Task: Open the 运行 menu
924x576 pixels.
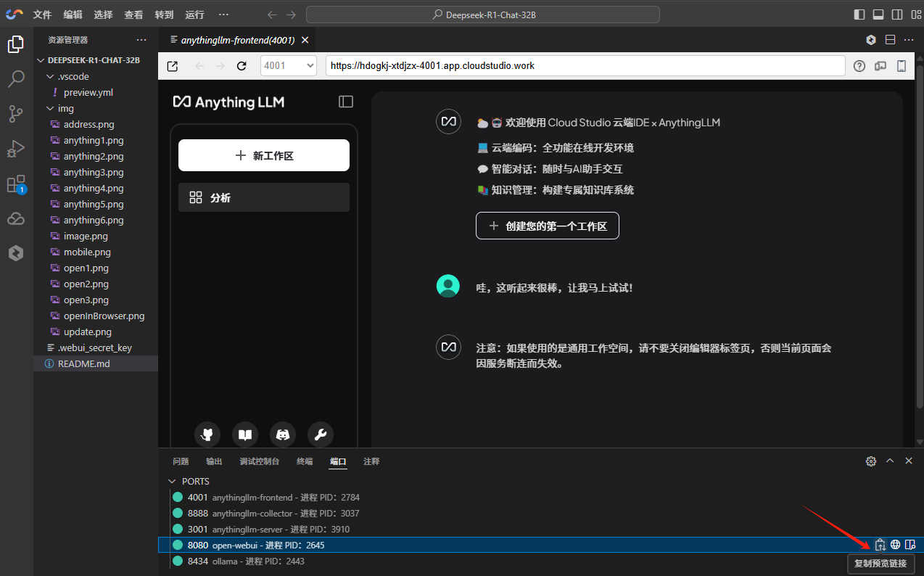Action: [194, 15]
